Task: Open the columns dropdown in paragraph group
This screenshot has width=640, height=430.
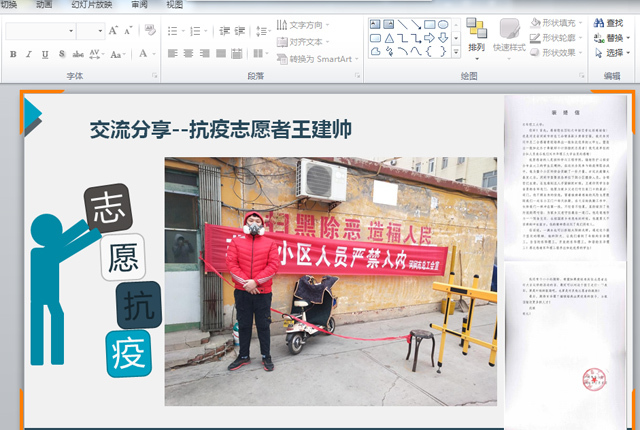Action: (x=261, y=53)
